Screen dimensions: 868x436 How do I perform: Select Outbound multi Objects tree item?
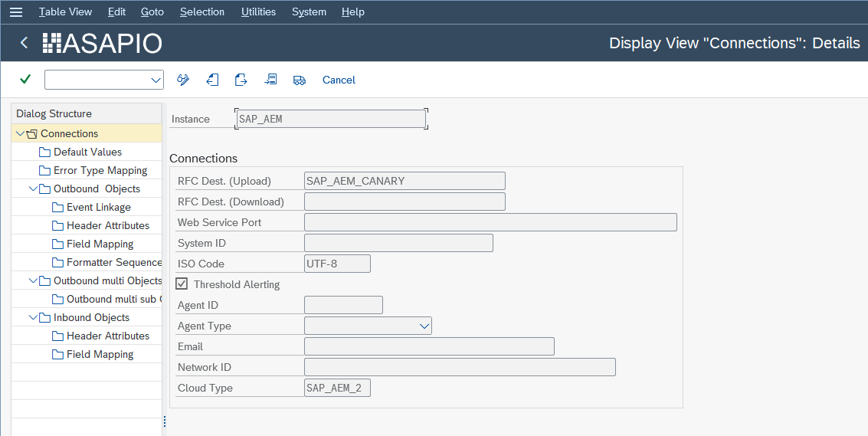(107, 280)
